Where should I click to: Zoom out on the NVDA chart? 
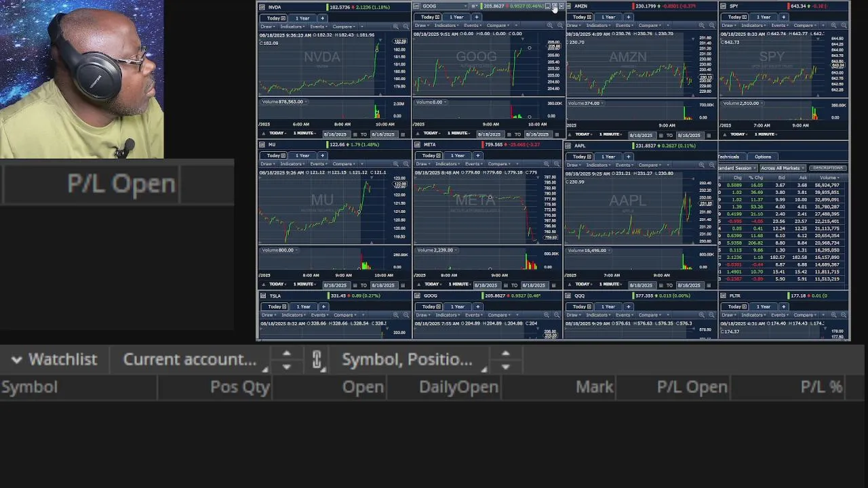coord(406,26)
